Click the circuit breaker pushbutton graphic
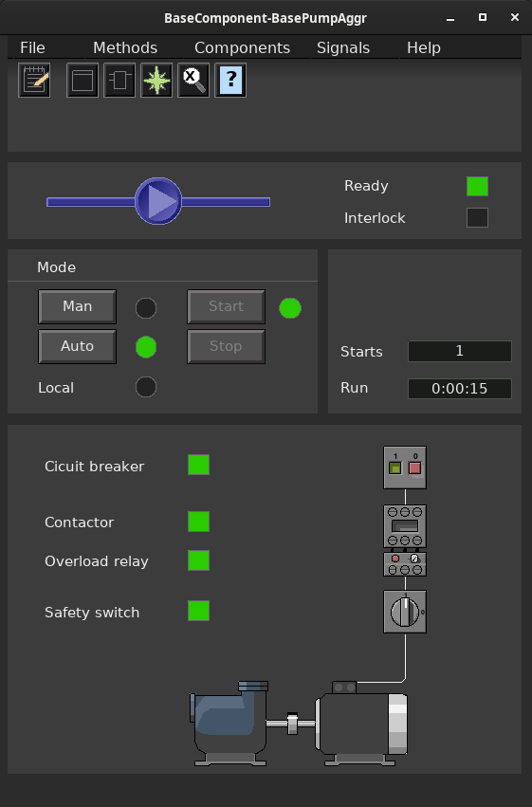 [405, 468]
